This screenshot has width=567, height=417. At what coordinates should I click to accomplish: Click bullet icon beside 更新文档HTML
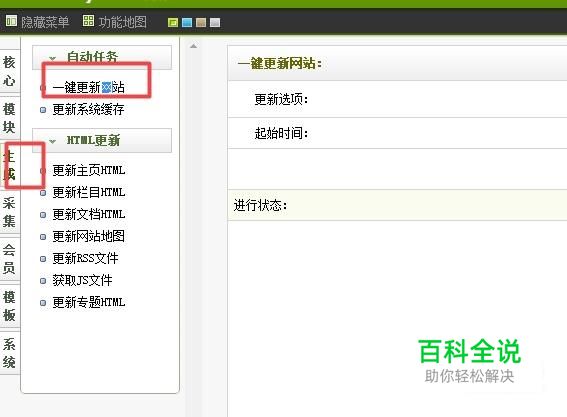tap(43, 215)
